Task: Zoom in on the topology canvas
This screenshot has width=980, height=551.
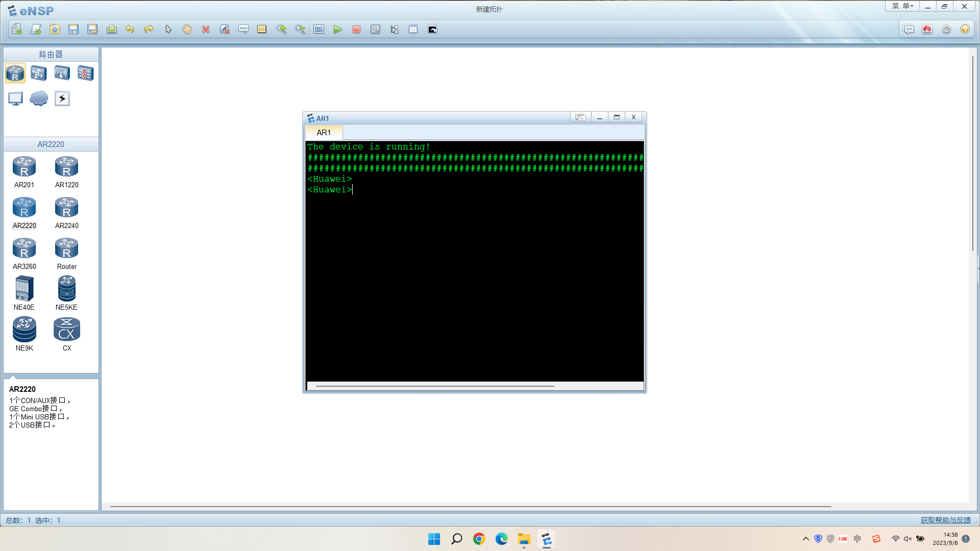Action: 281,30
